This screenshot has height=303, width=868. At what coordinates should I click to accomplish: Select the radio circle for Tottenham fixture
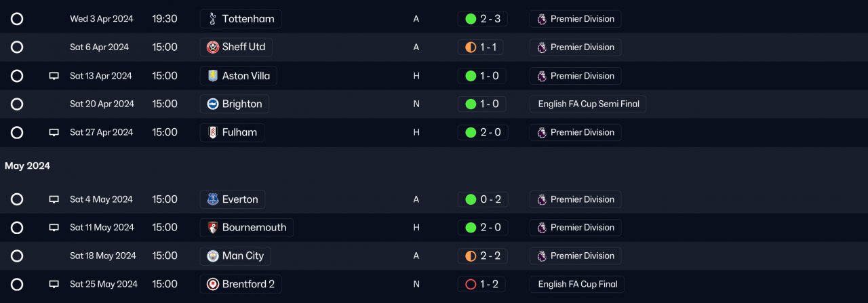tap(17, 19)
